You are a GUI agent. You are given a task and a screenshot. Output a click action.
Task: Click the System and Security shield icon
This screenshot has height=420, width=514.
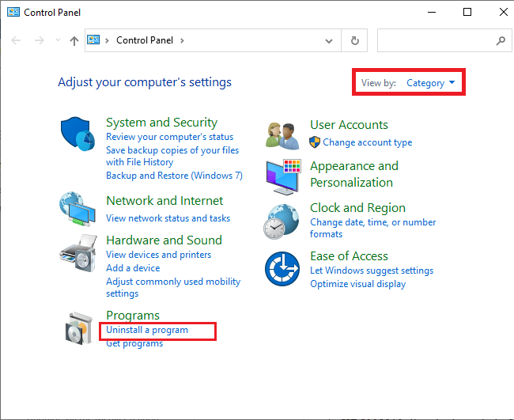(x=77, y=134)
